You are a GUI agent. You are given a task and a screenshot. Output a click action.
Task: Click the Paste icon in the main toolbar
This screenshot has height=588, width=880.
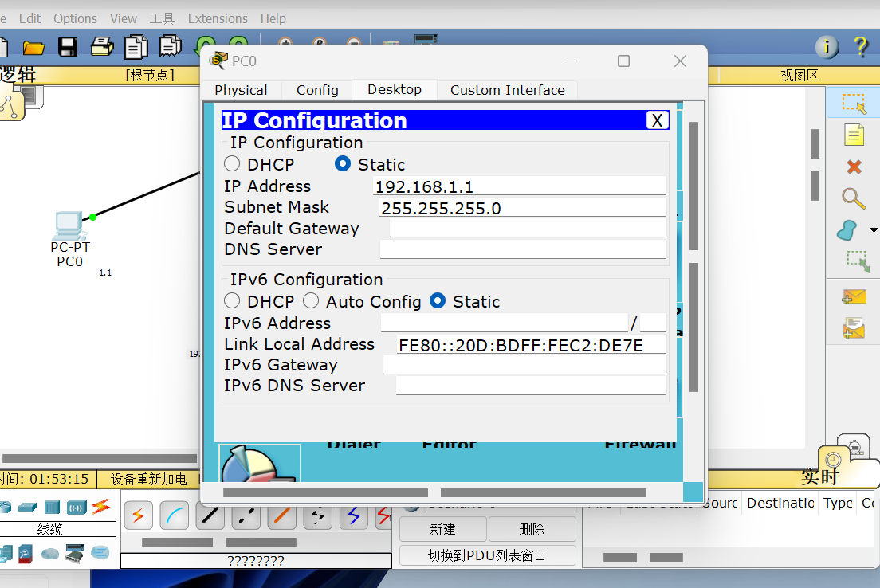pos(170,46)
